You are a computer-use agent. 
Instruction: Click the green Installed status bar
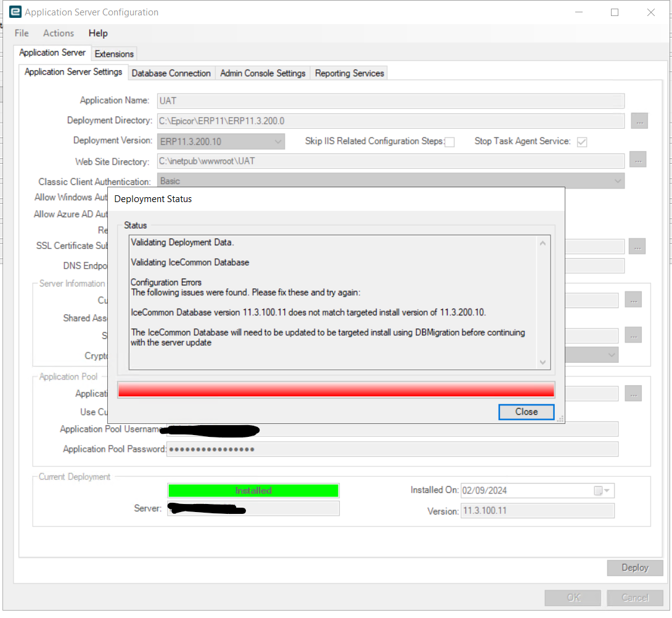pyautogui.click(x=253, y=490)
